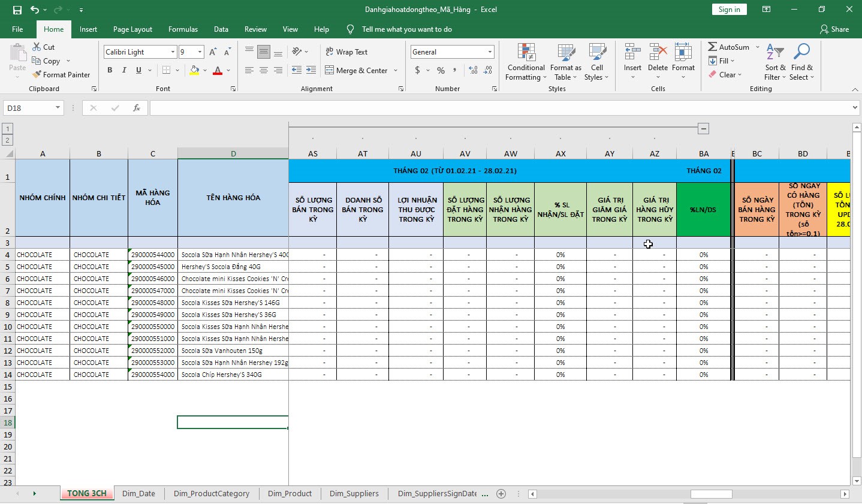
Task: Toggle center horizontal alignment
Action: 263,70
